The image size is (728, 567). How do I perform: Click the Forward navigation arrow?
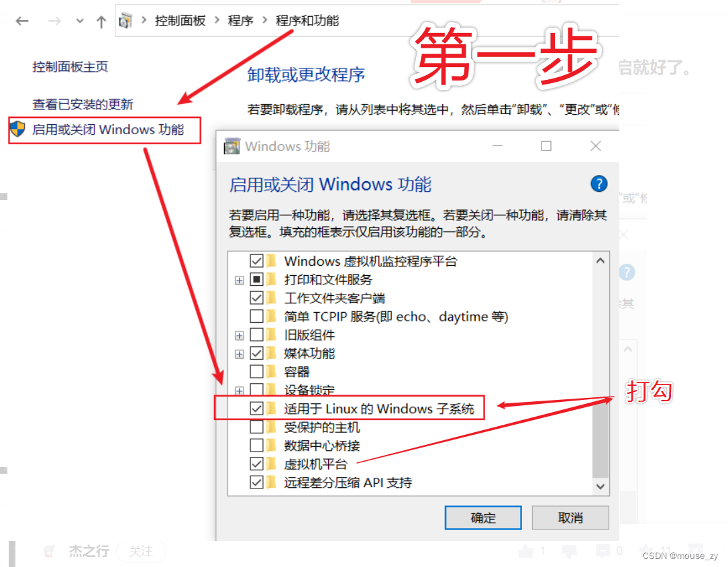(54, 21)
